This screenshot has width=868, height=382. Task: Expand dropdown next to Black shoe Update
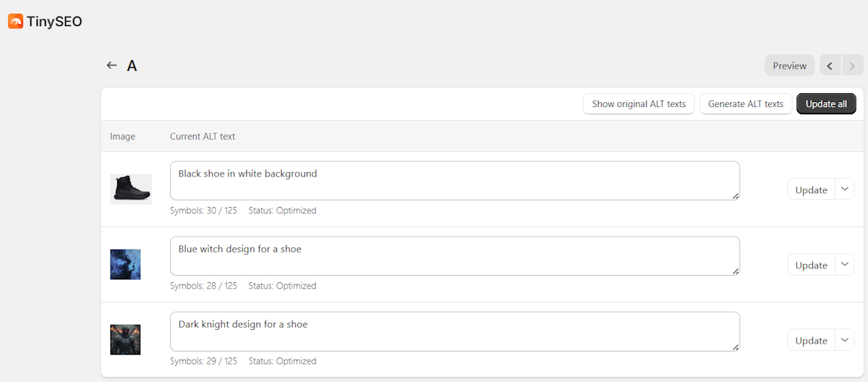pos(845,190)
